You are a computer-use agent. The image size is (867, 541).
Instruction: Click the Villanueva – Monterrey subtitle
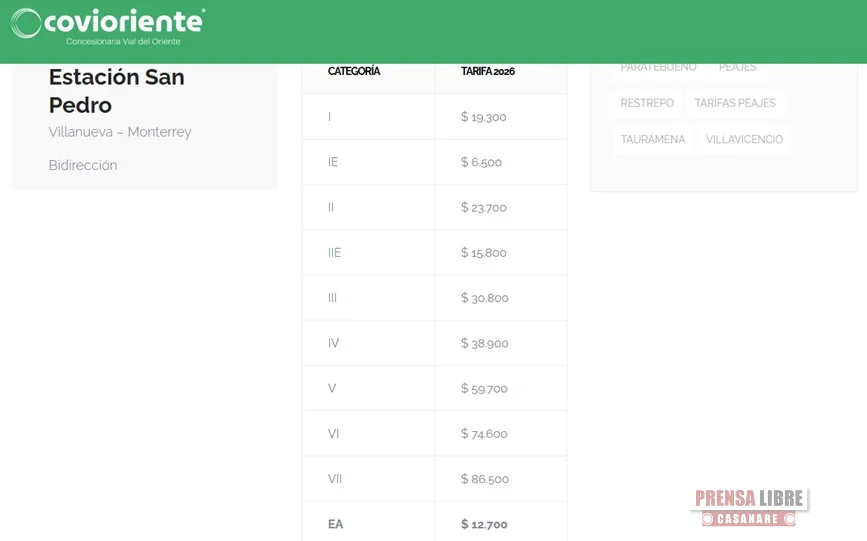(120, 132)
